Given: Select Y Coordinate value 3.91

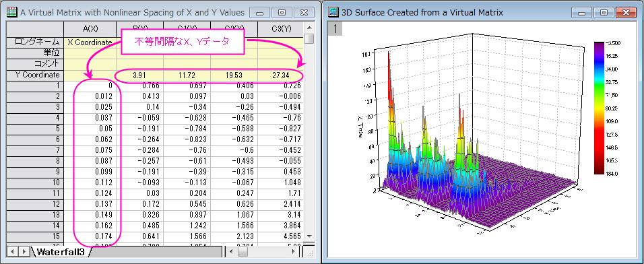Looking at the screenshot, I should 140,76.
